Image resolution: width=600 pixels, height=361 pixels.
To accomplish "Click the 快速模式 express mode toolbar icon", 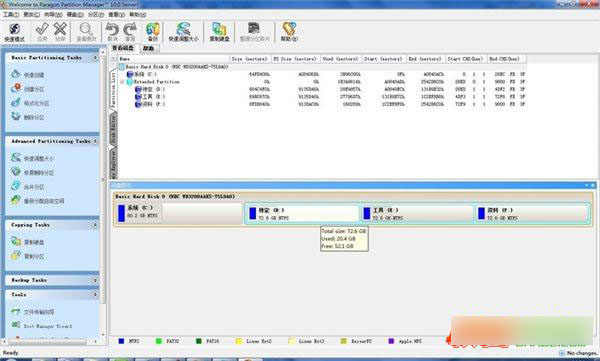I will coord(15,32).
